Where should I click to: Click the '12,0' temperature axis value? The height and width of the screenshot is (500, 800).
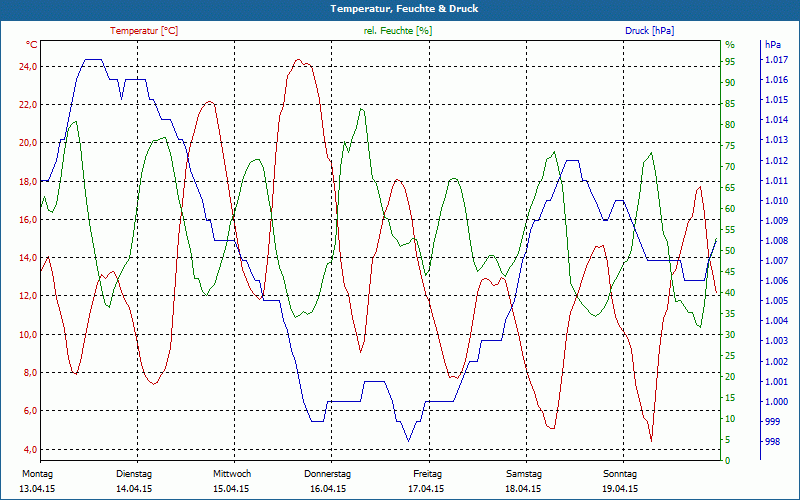[28, 296]
